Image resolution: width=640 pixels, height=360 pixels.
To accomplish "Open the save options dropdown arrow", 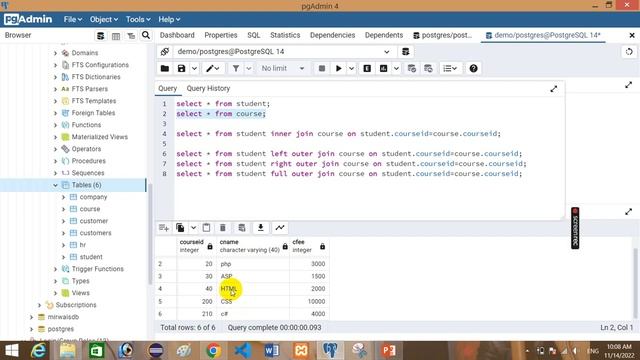I will pos(194,69).
